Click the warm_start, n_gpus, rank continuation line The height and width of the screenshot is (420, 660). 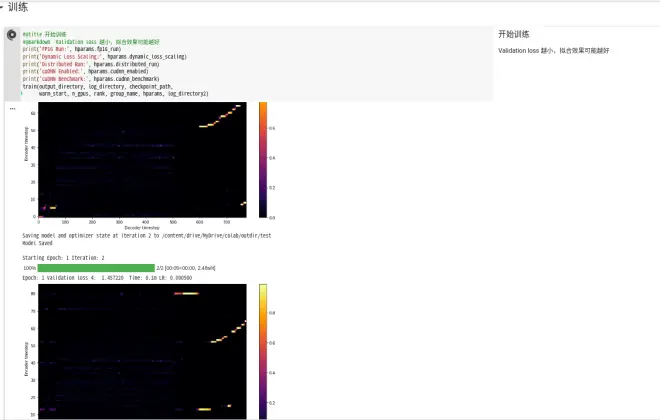point(123,93)
